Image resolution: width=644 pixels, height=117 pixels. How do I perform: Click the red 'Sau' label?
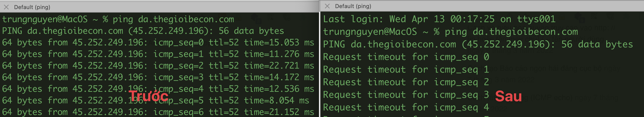tap(508, 96)
